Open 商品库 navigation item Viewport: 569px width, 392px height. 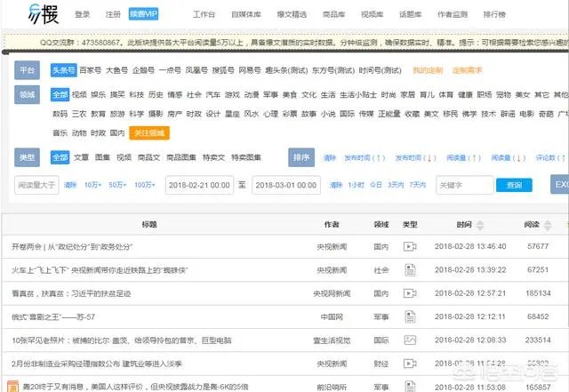334,14
